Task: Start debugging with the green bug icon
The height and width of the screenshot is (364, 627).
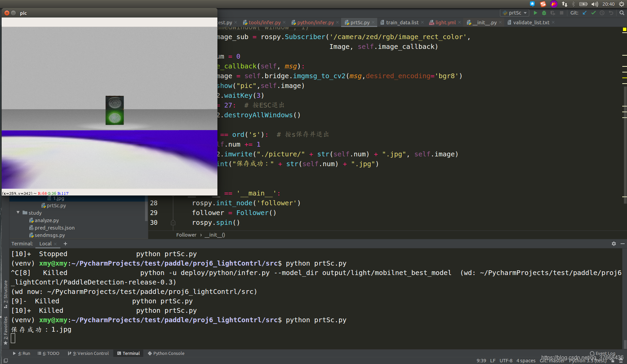Action: click(544, 13)
